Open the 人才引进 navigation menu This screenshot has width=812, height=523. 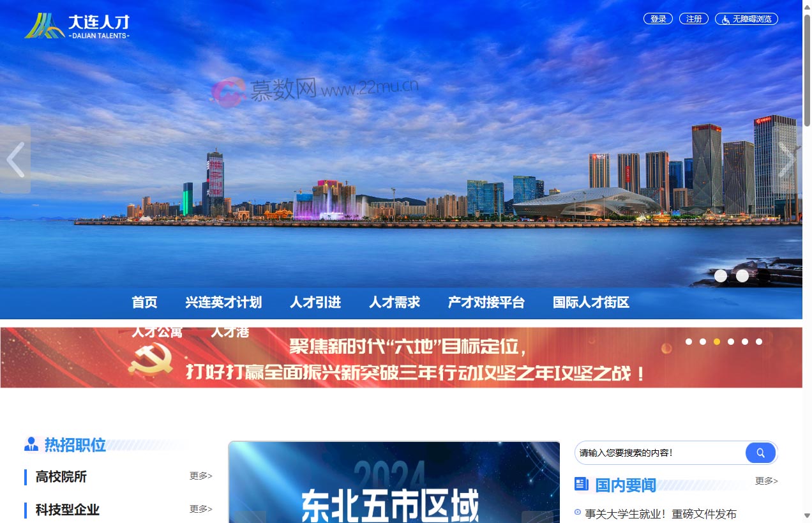point(315,303)
